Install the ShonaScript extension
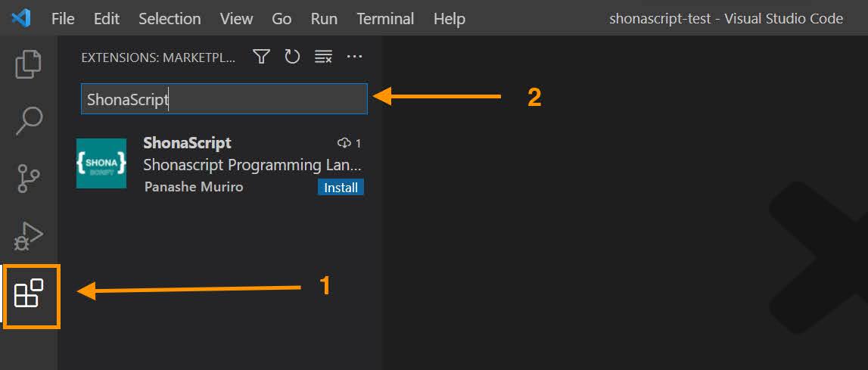Screen dimensions: 868x370 [341, 188]
